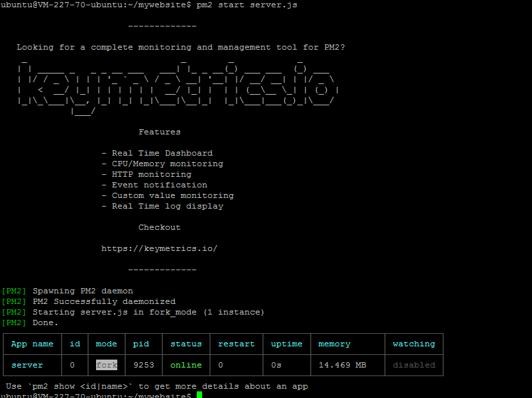Click the 'pid' column header

[141, 344]
